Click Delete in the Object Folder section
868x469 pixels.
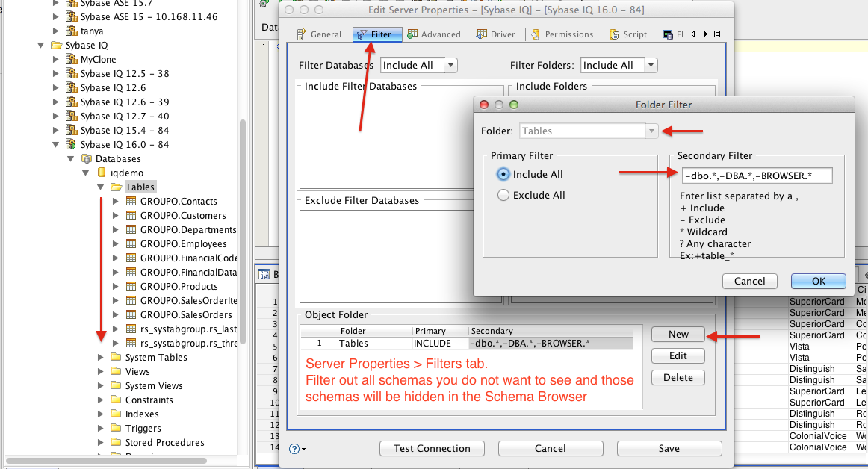click(x=678, y=378)
